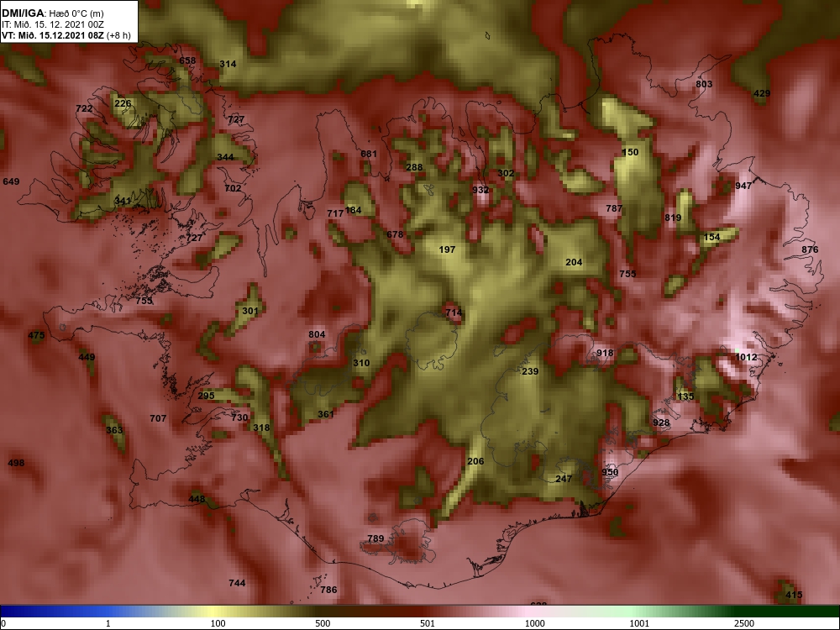The image size is (840, 630).
Task: Click the 744 value label
Action: [237, 583]
